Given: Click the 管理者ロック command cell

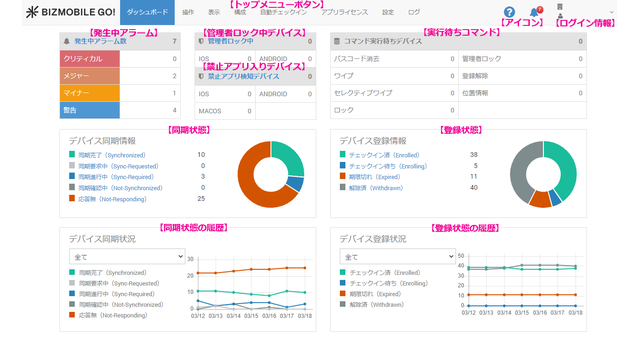Looking at the screenshot, I should [522, 59].
